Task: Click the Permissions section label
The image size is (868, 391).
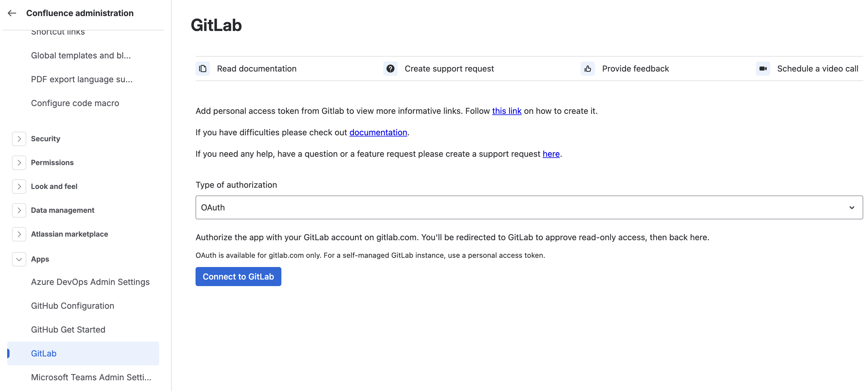Action: pyautogui.click(x=52, y=163)
